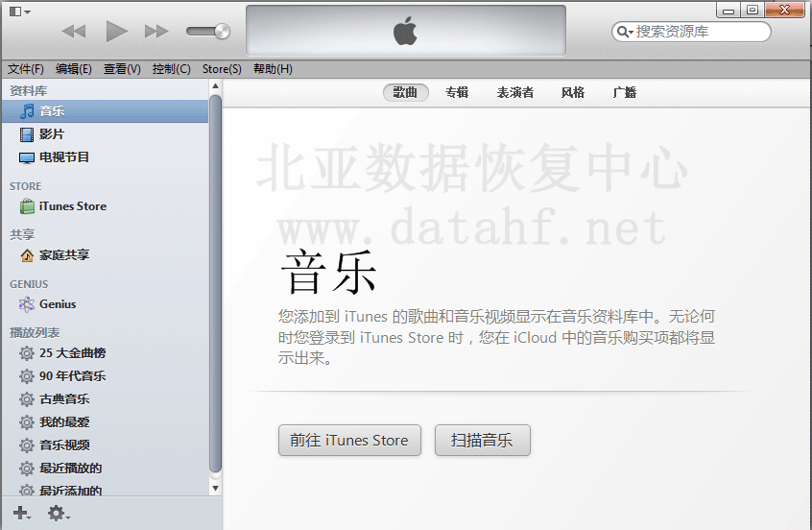Open the 文件(F) menu
The height and width of the screenshot is (530, 812).
pyautogui.click(x=25, y=69)
